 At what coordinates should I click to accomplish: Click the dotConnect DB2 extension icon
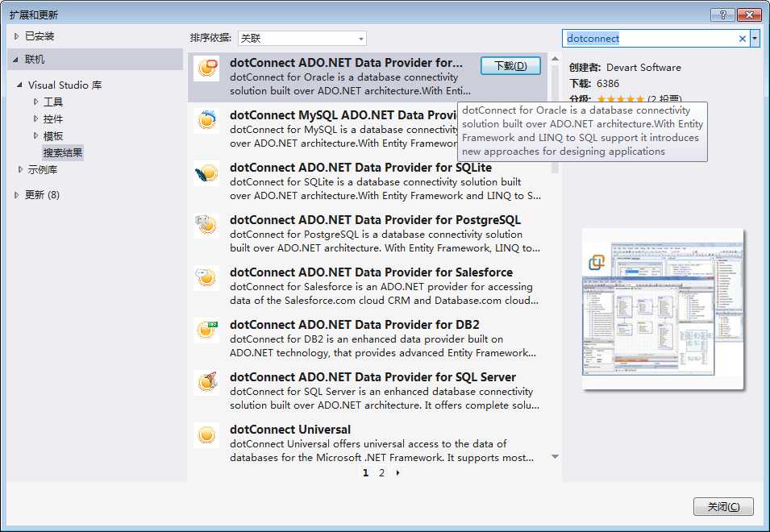point(206,330)
